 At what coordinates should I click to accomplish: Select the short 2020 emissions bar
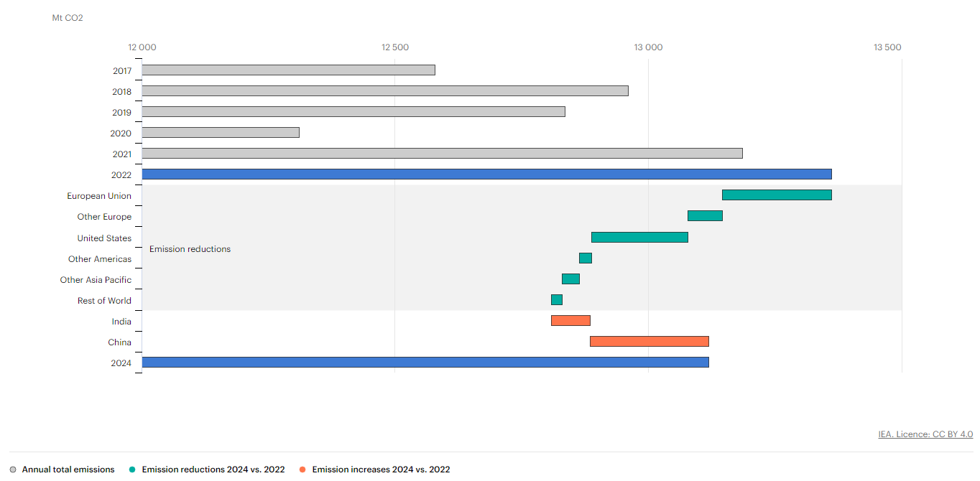point(220,133)
